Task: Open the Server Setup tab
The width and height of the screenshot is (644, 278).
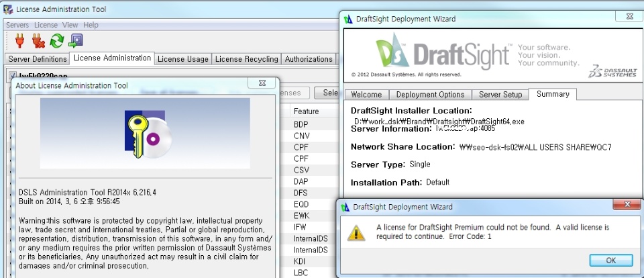Action: point(500,95)
